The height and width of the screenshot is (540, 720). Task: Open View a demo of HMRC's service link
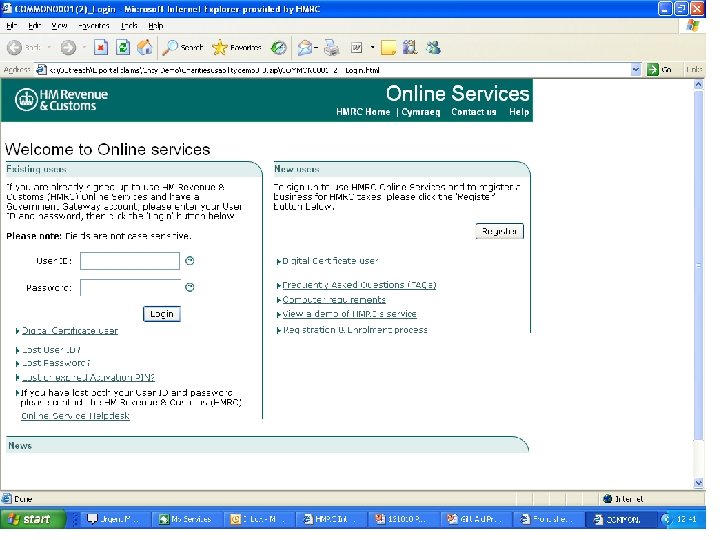tap(349, 314)
